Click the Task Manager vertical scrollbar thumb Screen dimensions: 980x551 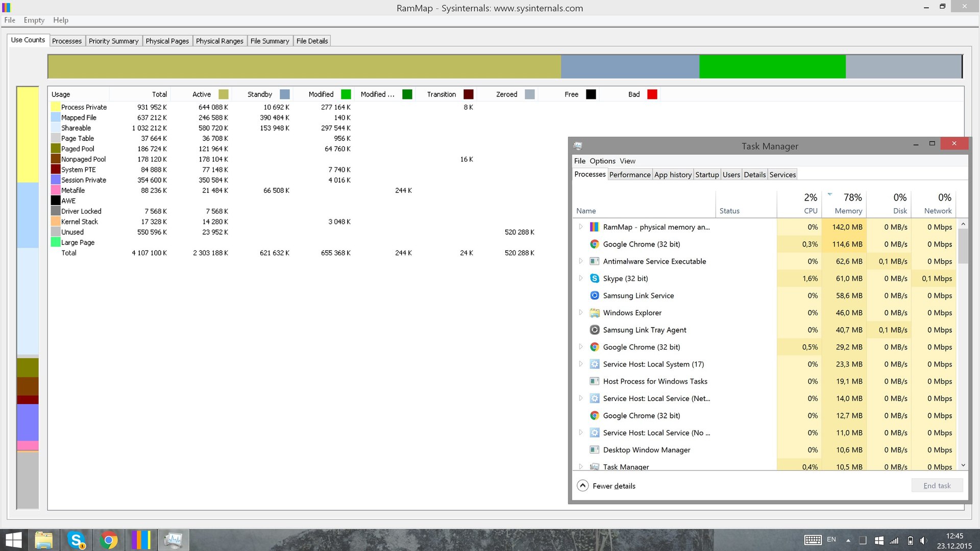(963, 246)
